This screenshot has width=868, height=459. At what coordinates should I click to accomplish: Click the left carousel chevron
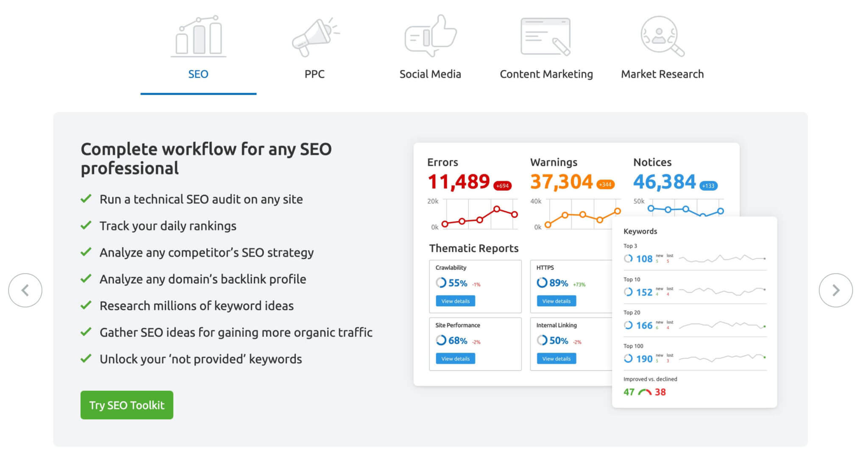25,290
